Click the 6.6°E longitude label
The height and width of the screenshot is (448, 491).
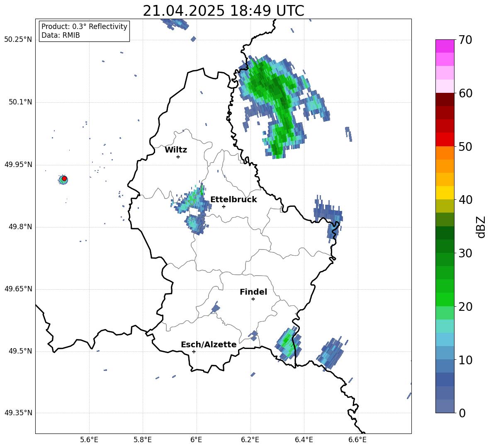pyautogui.click(x=357, y=440)
